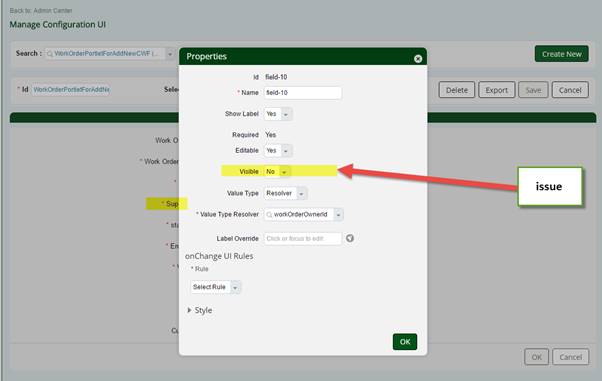Screen dimensions: 602x381
Task: Edit the Name field field-10
Action: tap(303, 93)
